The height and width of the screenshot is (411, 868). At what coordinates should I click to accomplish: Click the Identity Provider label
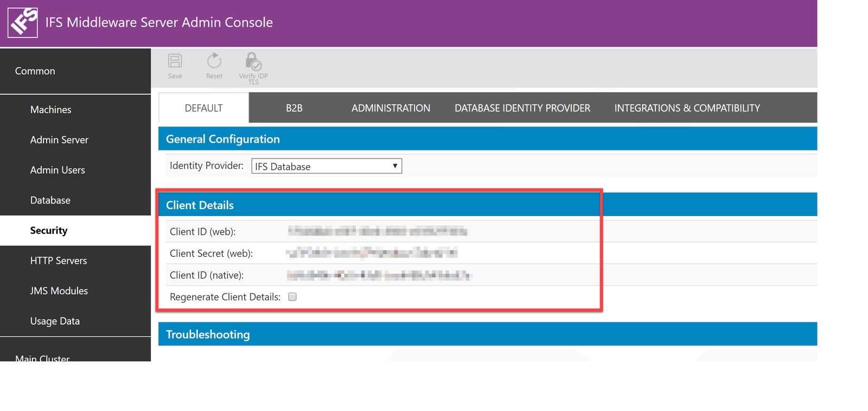(206, 166)
